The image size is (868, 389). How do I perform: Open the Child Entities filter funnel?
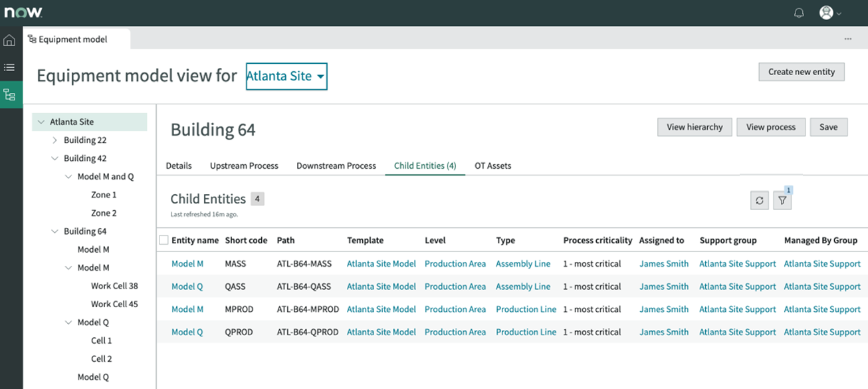[782, 200]
